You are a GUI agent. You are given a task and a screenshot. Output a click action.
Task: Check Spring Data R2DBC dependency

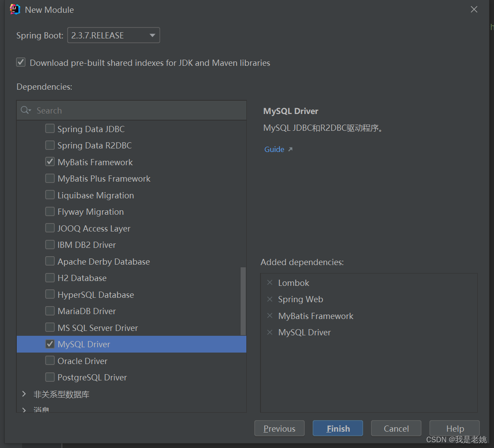tap(50, 145)
